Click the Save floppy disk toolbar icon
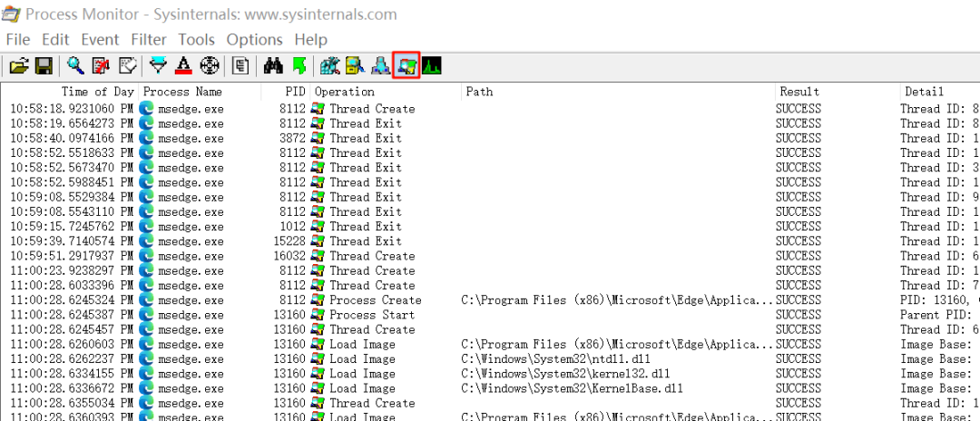 click(x=44, y=65)
